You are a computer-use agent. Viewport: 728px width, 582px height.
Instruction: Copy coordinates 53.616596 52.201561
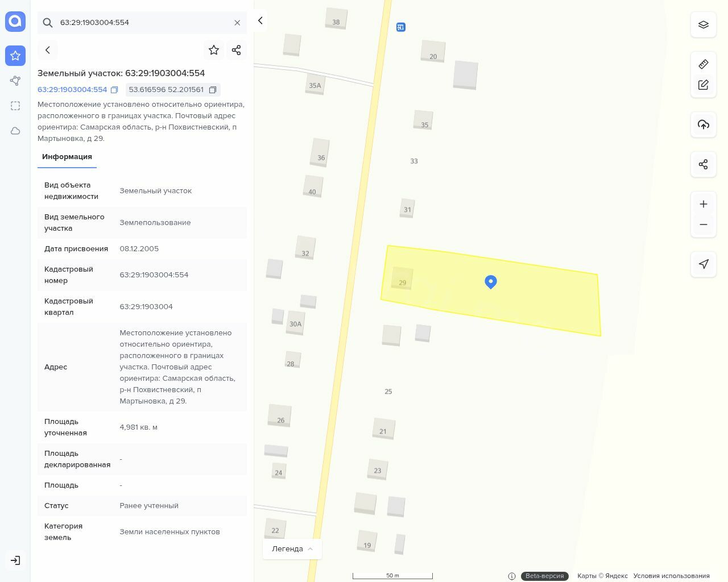click(x=213, y=90)
